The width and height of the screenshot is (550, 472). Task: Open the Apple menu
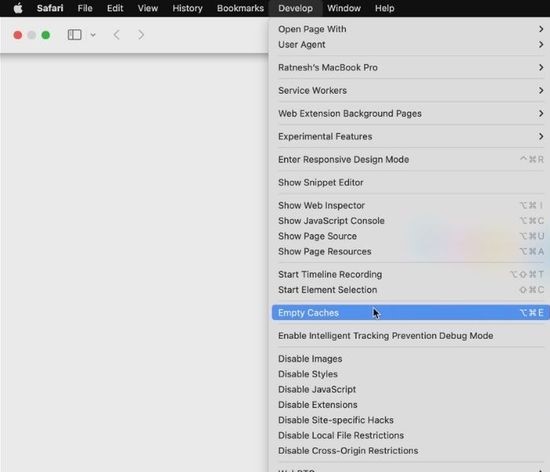pos(18,8)
